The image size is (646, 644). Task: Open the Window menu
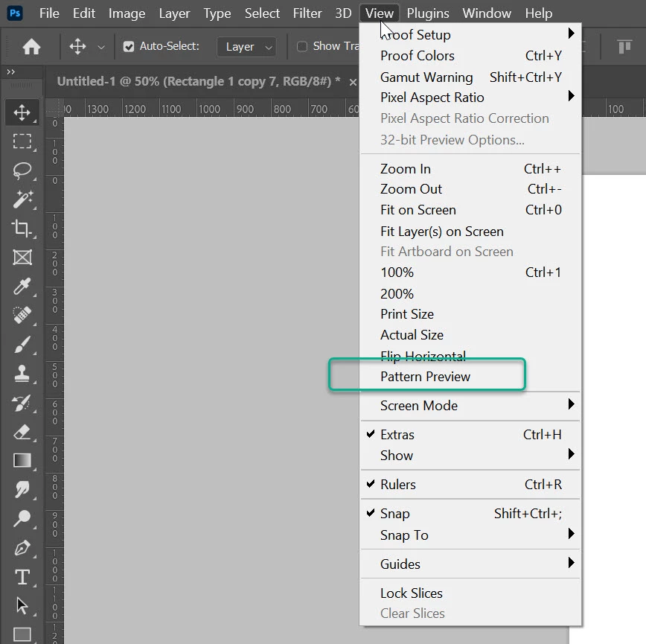[x=487, y=13]
